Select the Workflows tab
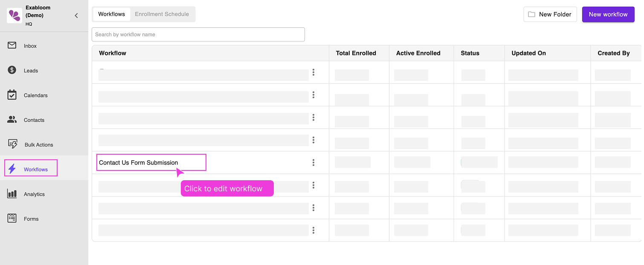The height and width of the screenshot is (265, 644). (x=111, y=14)
